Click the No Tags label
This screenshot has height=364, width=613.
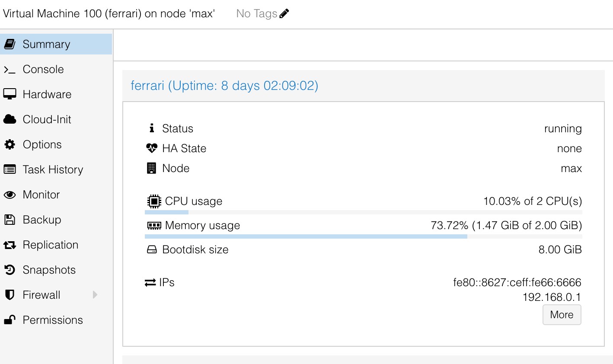pyautogui.click(x=256, y=14)
